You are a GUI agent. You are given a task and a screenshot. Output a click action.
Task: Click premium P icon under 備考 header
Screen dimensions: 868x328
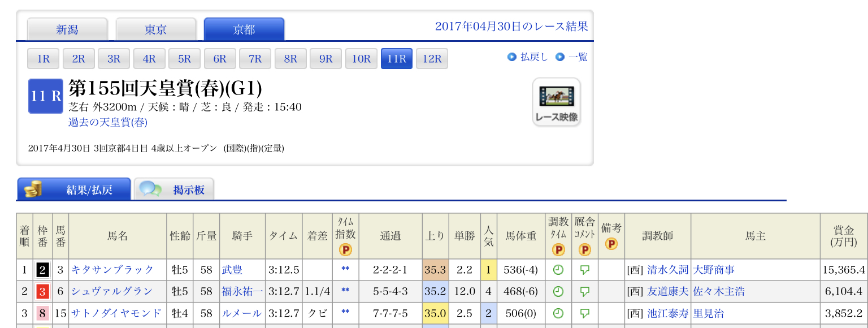pos(611,244)
